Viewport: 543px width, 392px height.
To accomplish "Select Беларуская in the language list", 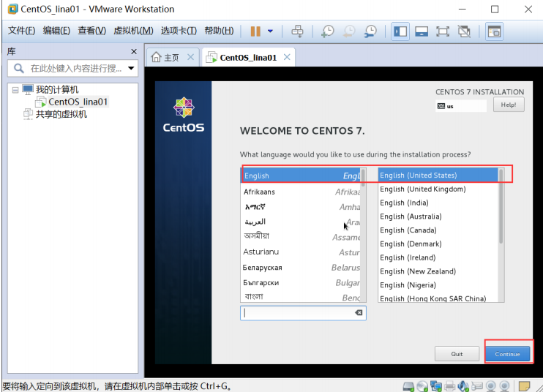I will (301, 267).
